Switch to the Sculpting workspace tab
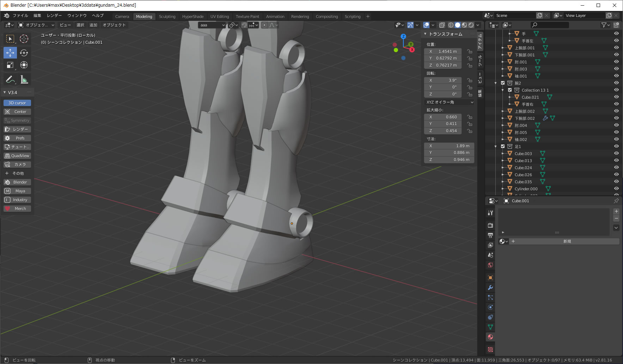Viewport: 623px width, 364px height. pos(167,16)
